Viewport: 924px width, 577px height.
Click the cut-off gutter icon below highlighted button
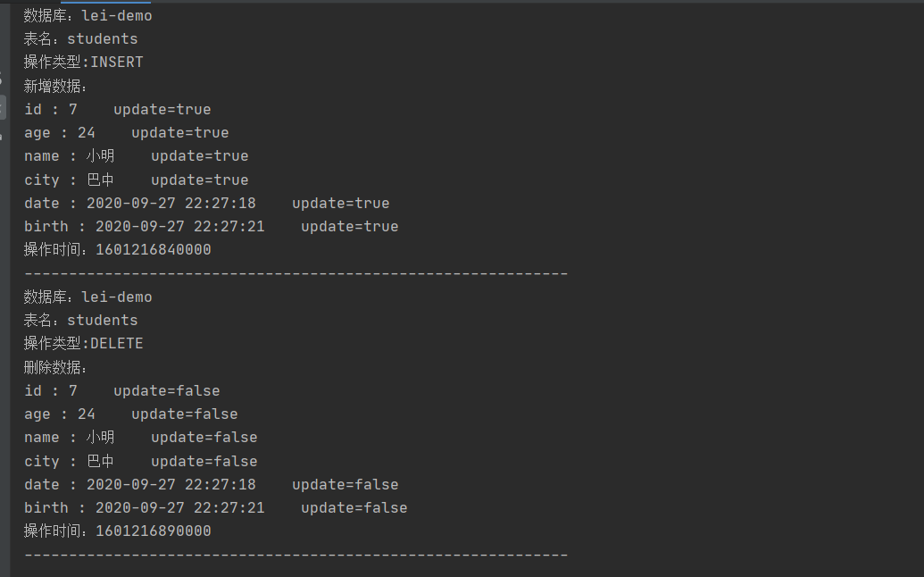pos(1,137)
